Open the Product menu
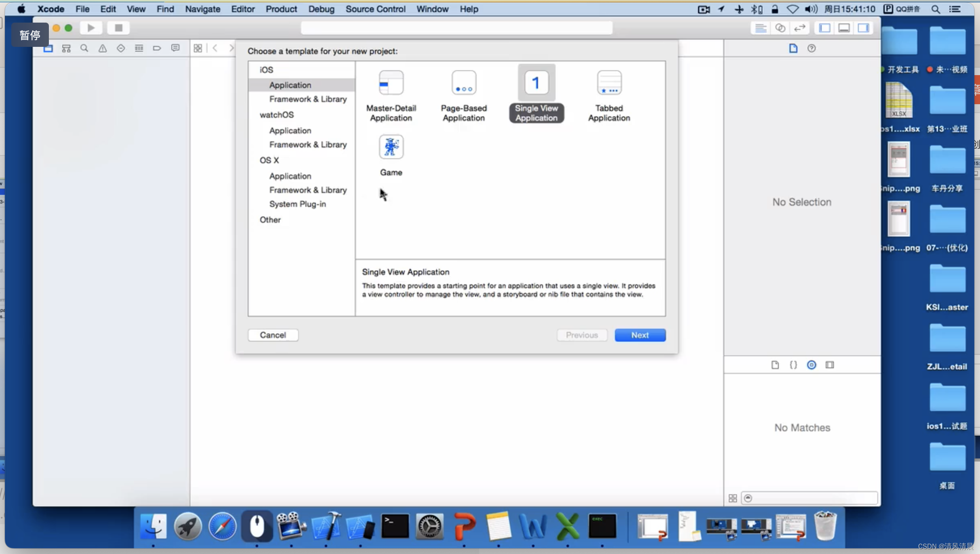Screen dimensions: 980x554 coord(281,9)
